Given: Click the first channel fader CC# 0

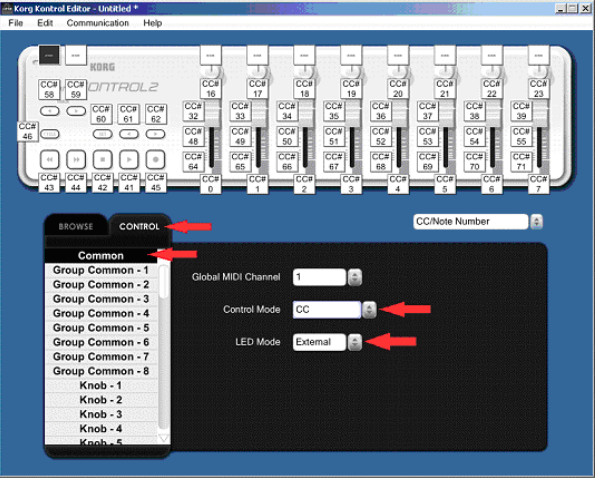Looking at the screenshot, I should [209, 185].
